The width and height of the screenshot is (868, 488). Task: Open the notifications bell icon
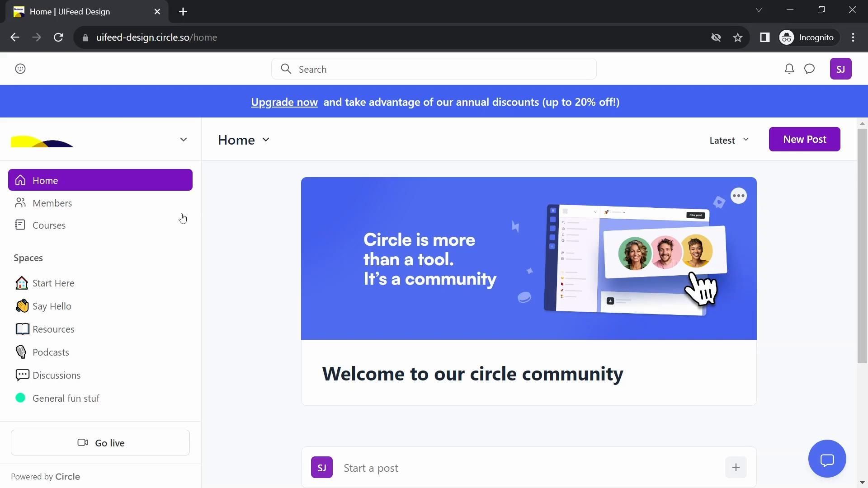pos(789,69)
